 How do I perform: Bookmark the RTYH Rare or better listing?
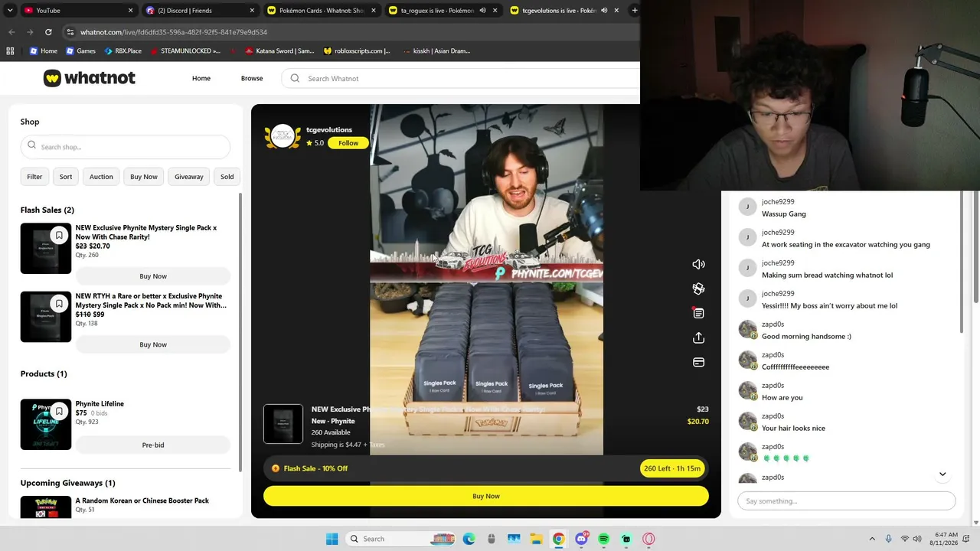click(x=59, y=303)
